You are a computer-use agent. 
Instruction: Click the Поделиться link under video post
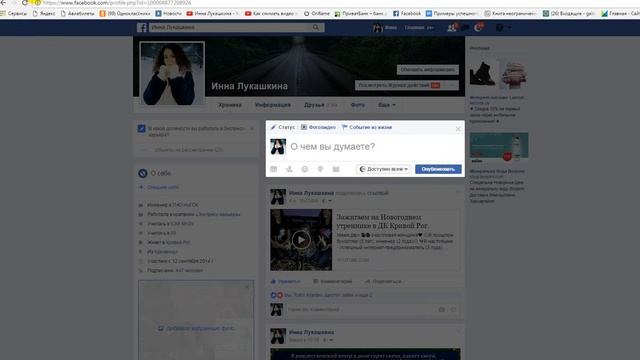point(383,282)
